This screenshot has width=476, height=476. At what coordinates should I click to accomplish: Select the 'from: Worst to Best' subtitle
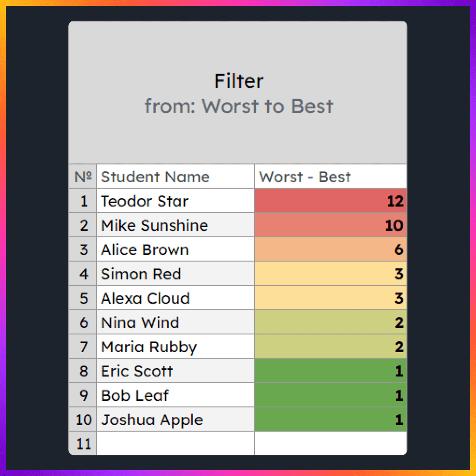(239, 106)
